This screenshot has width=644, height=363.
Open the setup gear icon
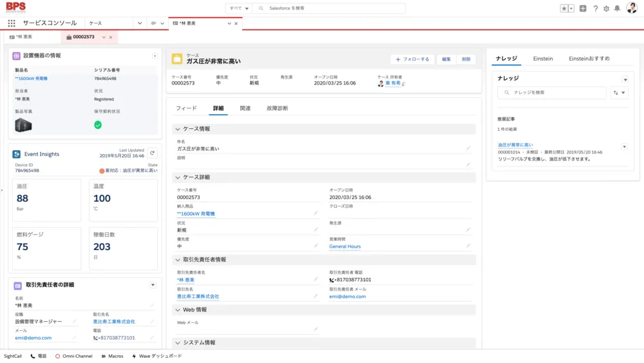coord(606,8)
